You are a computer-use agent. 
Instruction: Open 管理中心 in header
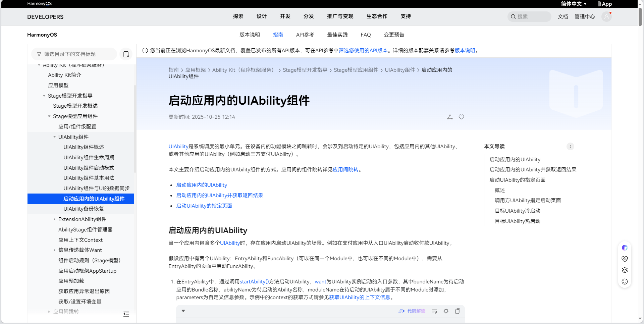(585, 16)
